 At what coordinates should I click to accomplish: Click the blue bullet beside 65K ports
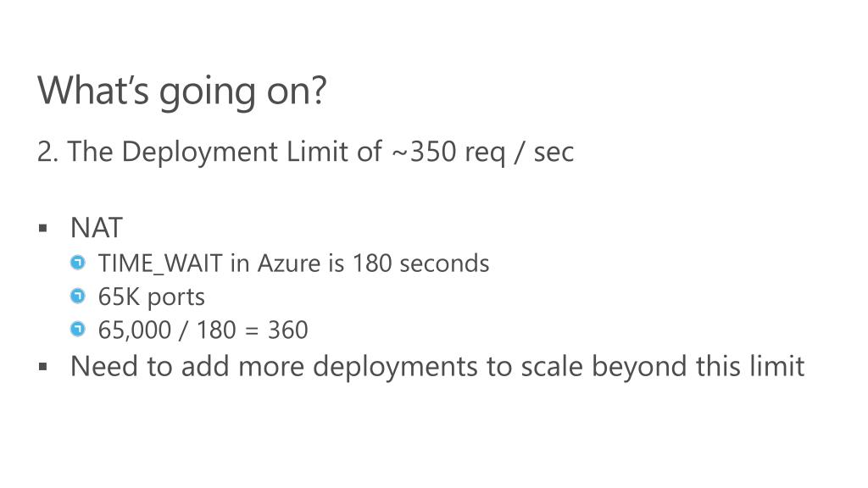pos(78,296)
